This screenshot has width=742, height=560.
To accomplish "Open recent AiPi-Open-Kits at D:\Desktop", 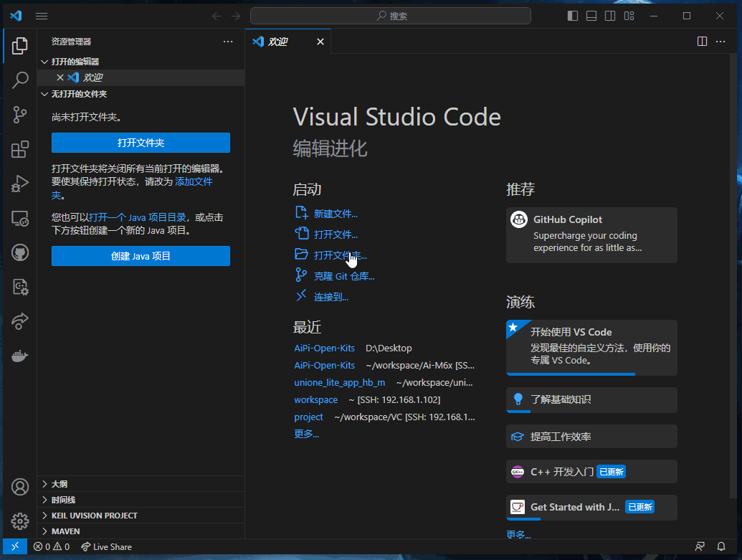I will point(324,348).
